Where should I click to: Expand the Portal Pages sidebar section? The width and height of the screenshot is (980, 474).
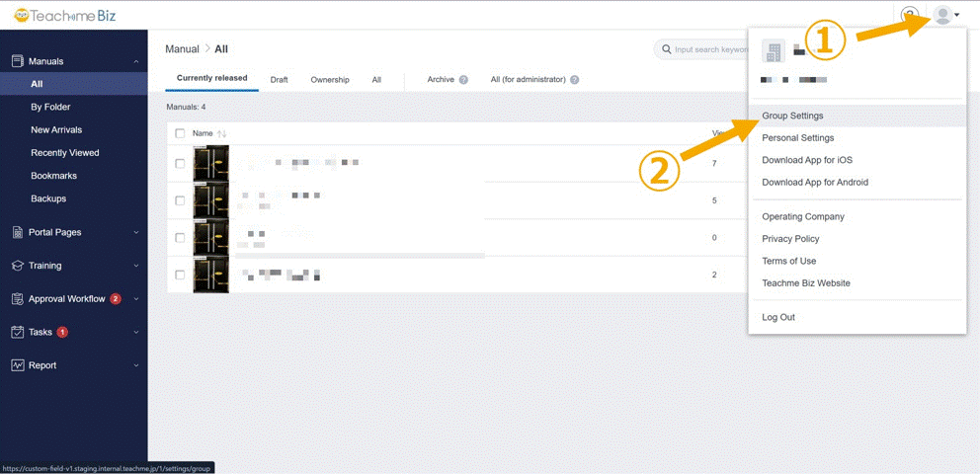pyautogui.click(x=136, y=233)
